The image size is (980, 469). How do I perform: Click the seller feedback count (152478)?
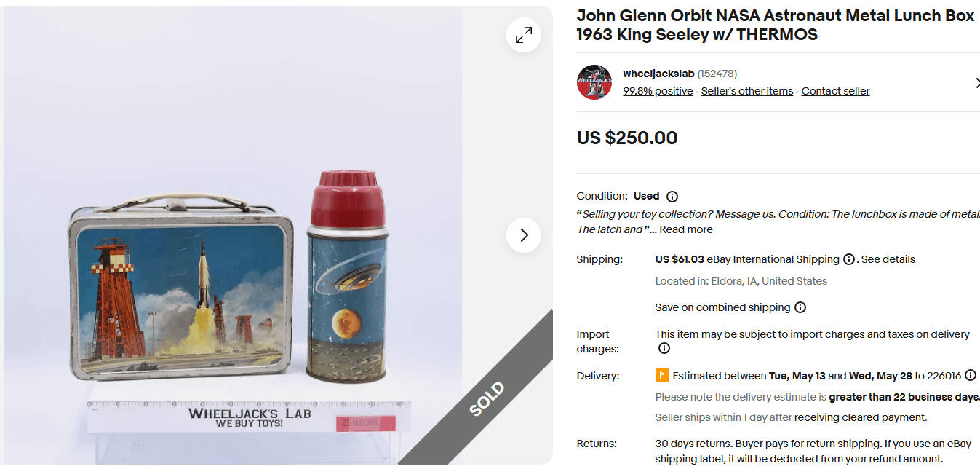pyautogui.click(x=717, y=74)
